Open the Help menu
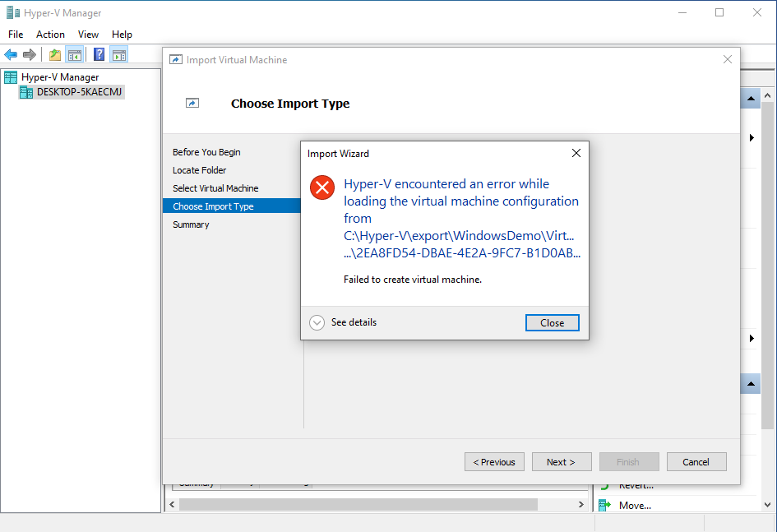The height and width of the screenshot is (532, 777). (122, 35)
